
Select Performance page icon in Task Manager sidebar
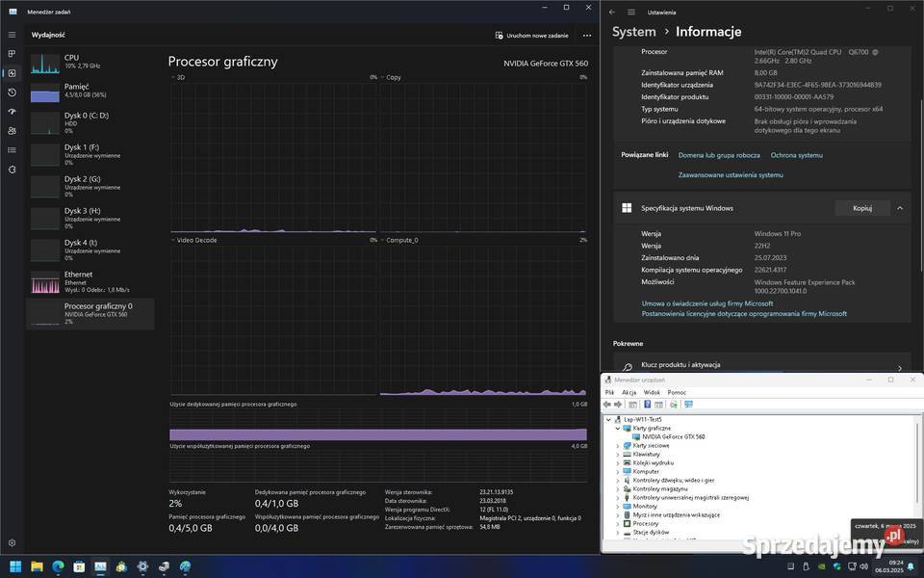point(12,73)
